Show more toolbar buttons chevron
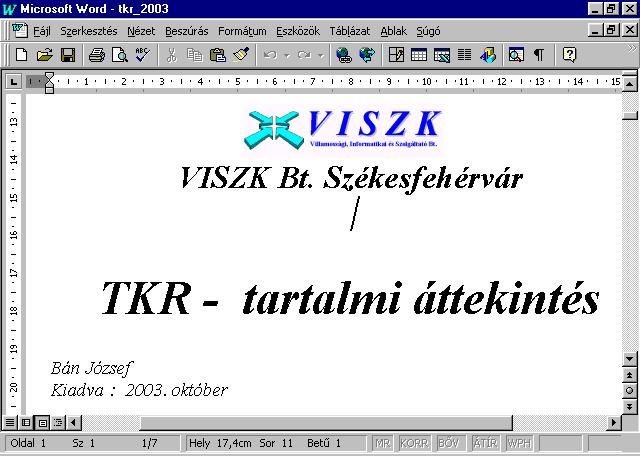This screenshot has width=640, height=456. [631, 49]
